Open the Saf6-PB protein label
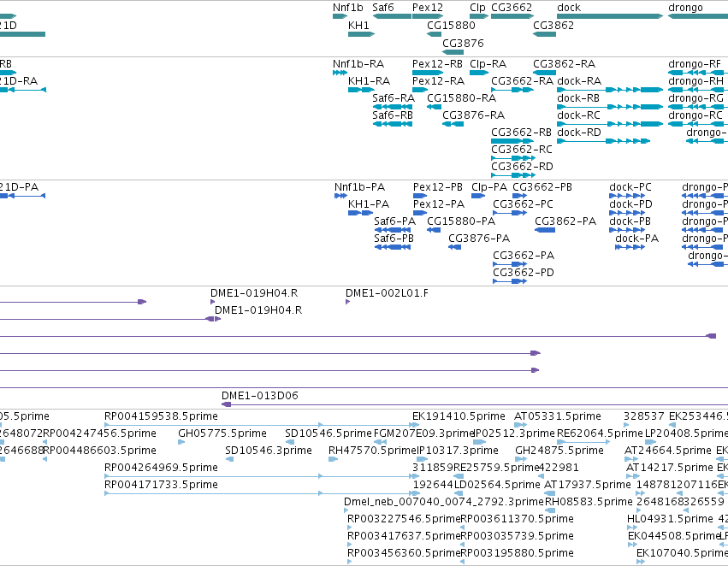The height and width of the screenshot is (566, 728). point(394,239)
